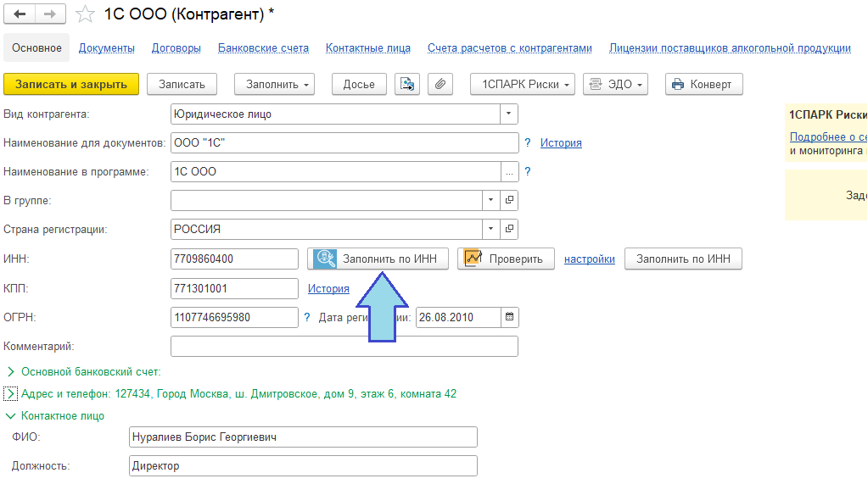Click the Комментарий input field

[x=344, y=347]
